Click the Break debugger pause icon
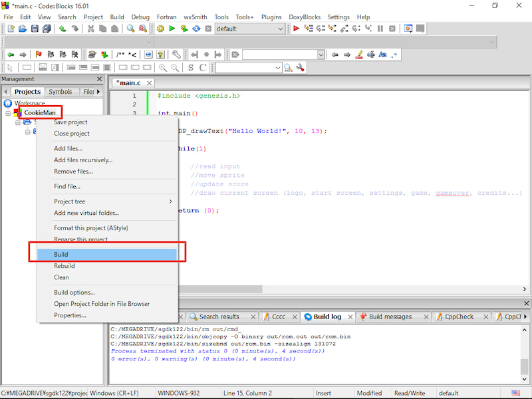Viewport: 532px width, 399px height. point(380,29)
